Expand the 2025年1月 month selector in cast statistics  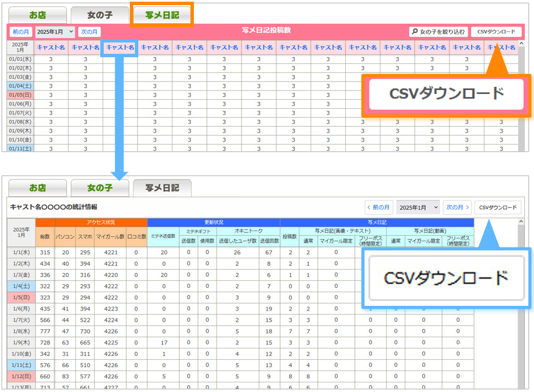(418, 207)
